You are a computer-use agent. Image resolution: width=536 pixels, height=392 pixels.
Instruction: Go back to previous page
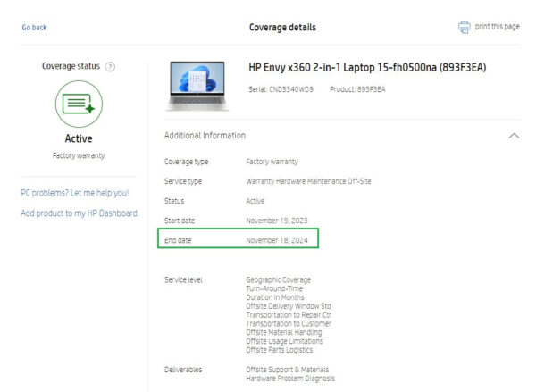pyautogui.click(x=34, y=28)
